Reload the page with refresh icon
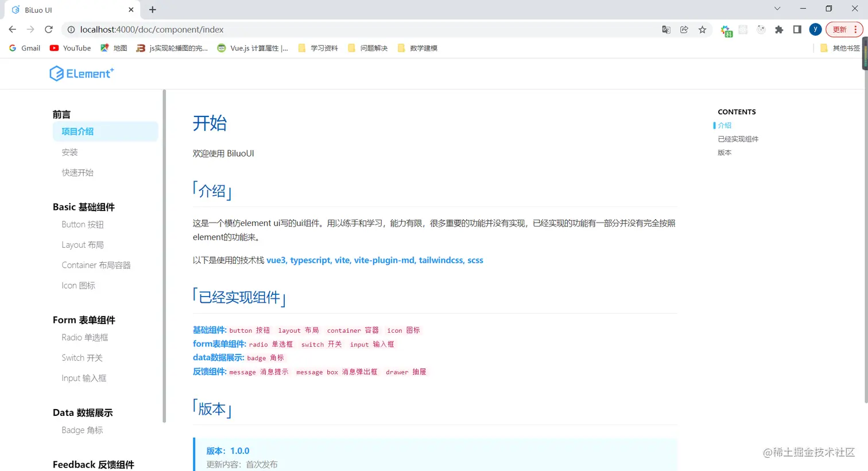The width and height of the screenshot is (868, 471). coord(49,29)
